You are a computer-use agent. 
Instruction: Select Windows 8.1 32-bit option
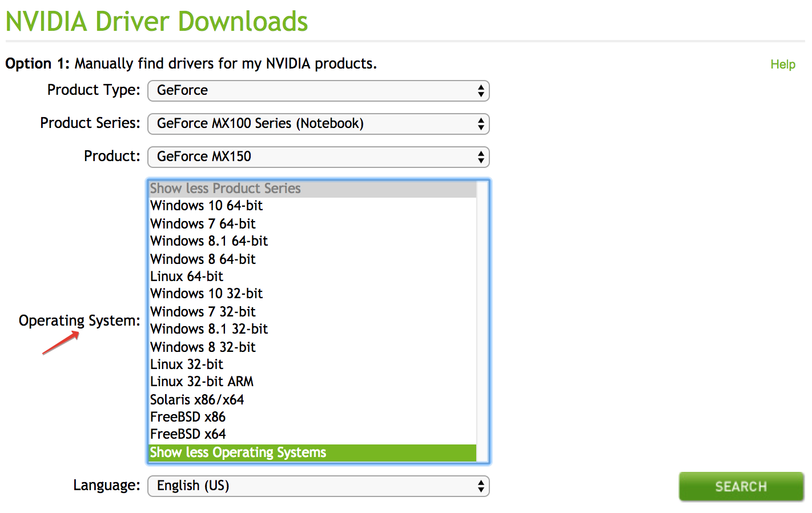[x=312, y=329]
